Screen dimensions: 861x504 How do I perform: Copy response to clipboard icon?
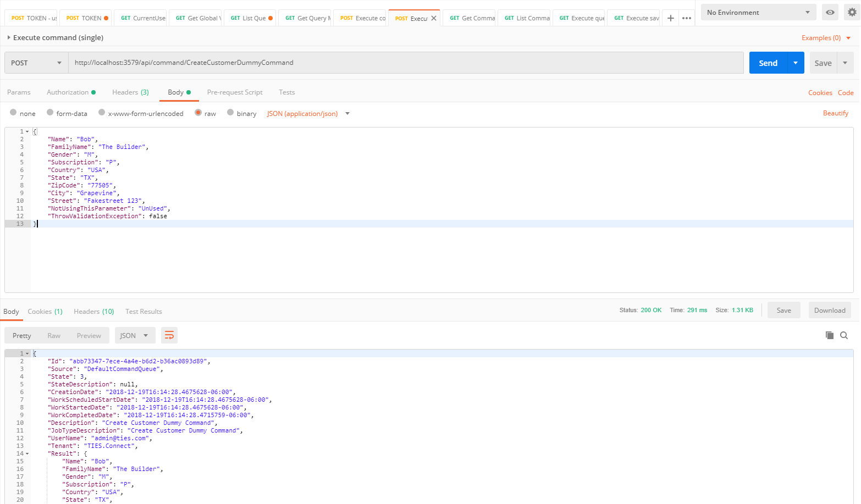(x=829, y=335)
